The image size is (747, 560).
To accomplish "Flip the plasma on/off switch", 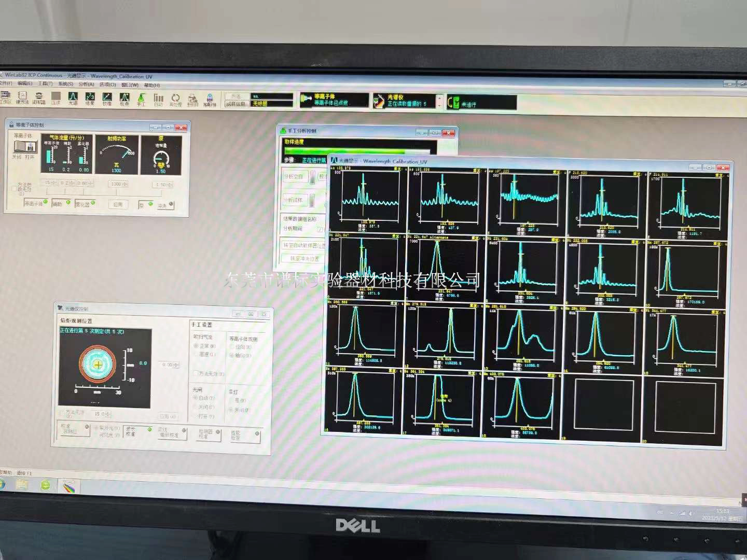I will [x=25, y=147].
